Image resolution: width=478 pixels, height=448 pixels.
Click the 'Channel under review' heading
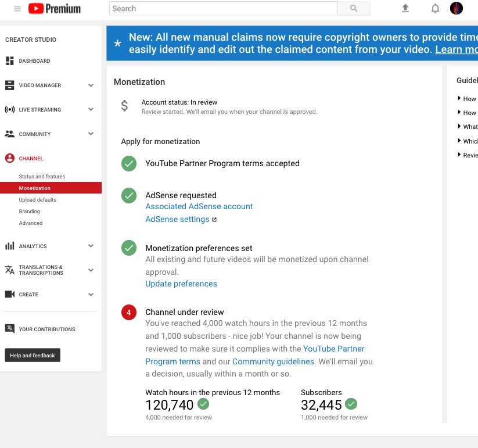click(185, 312)
